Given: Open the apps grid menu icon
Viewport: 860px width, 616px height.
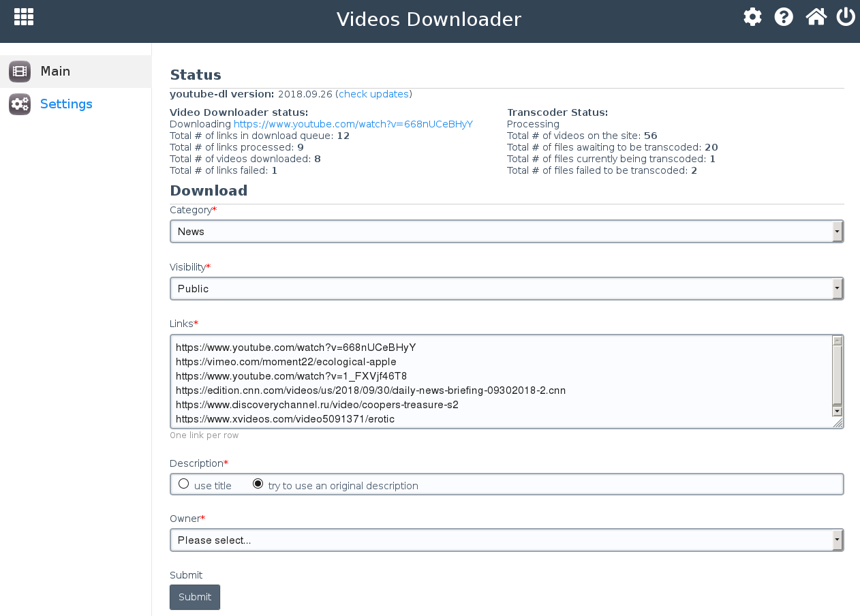Looking at the screenshot, I should [x=24, y=17].
